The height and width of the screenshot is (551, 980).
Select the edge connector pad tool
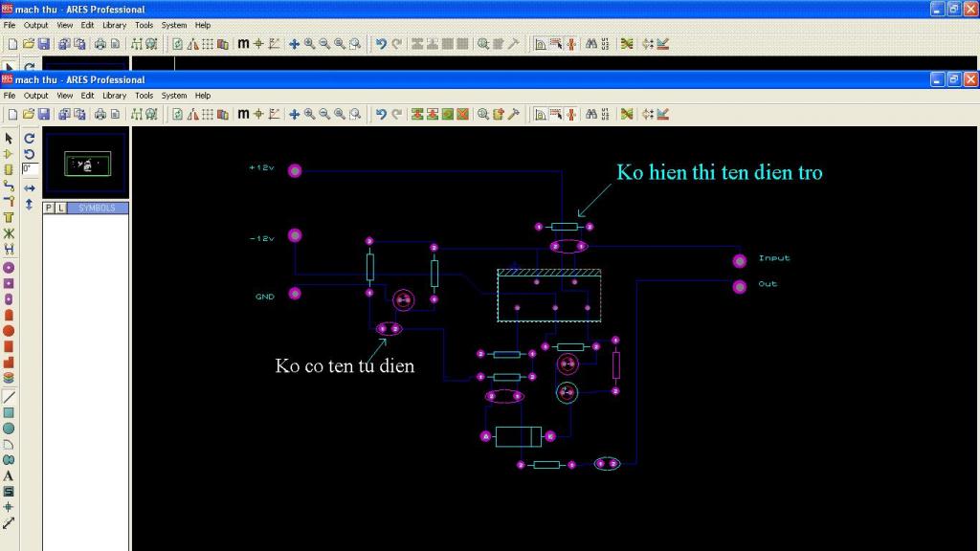pyautogui.click(x=9, y=315)
